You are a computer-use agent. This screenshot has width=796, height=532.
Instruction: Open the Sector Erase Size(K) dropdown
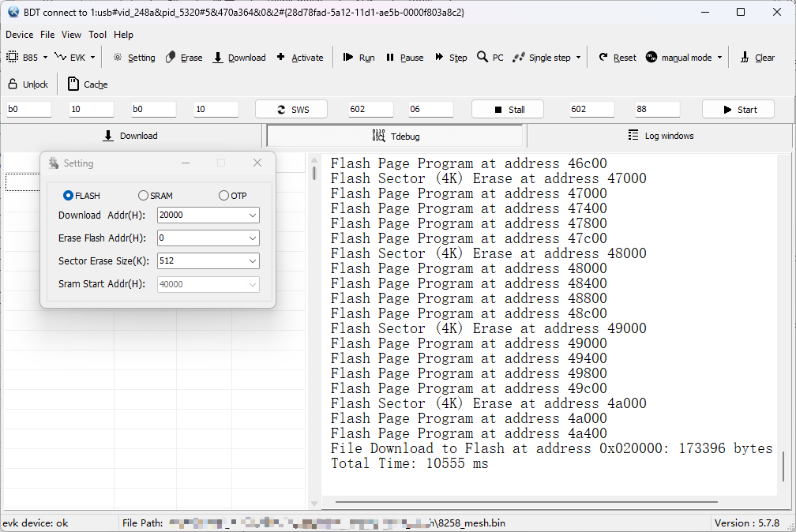pos(252,260)
